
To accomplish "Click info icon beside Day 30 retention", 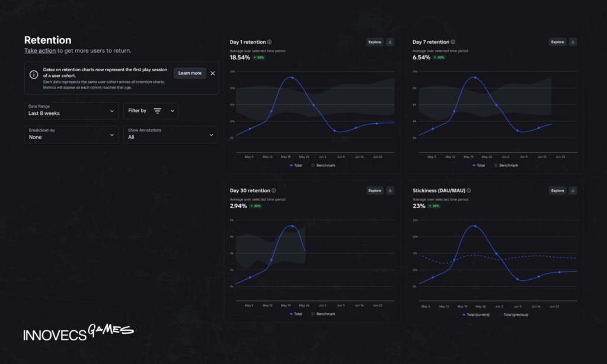I will tap(274, 190).
